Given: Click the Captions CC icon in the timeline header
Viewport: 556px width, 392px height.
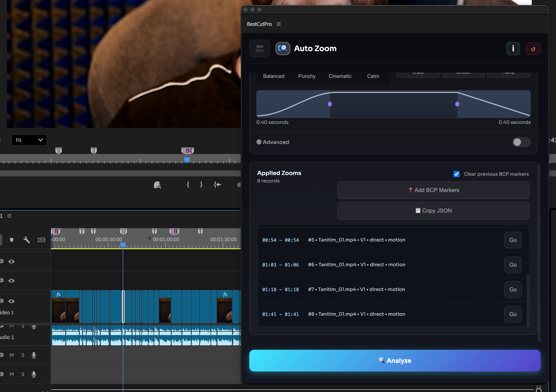Looking at the screenshot, I should tap(41, 240).
